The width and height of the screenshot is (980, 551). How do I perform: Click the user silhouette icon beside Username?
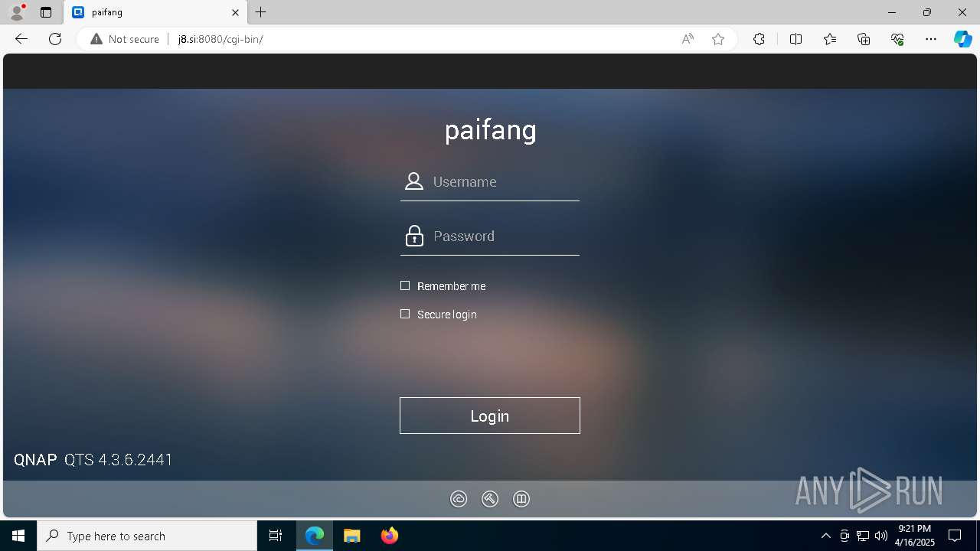click(x=414, y=181)
